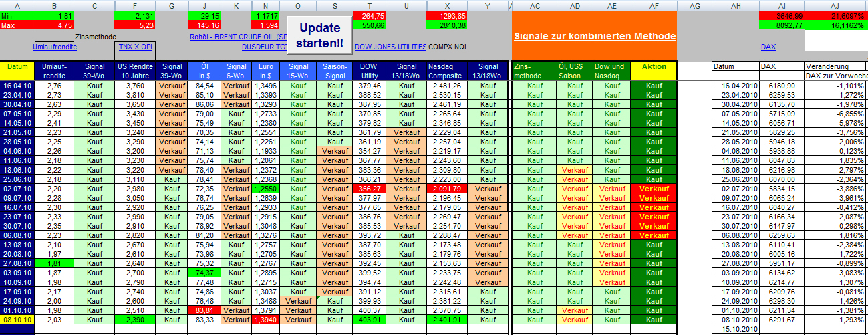Click the DUSDEUR.TGT hyperlink
The image size is (868, 335).
coord(265,47)
